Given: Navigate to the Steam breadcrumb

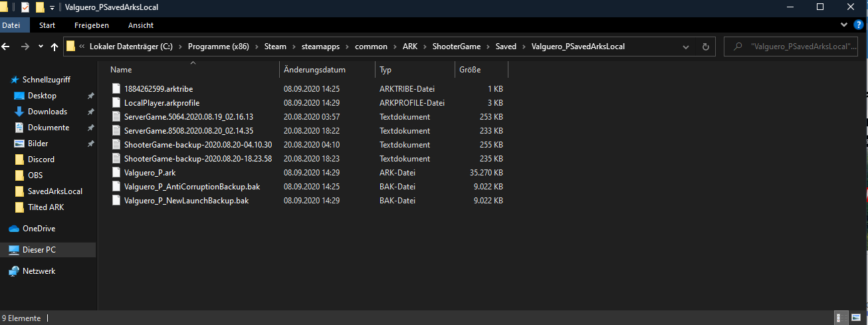Looking at the screenshot, I should tap(275, 47).
